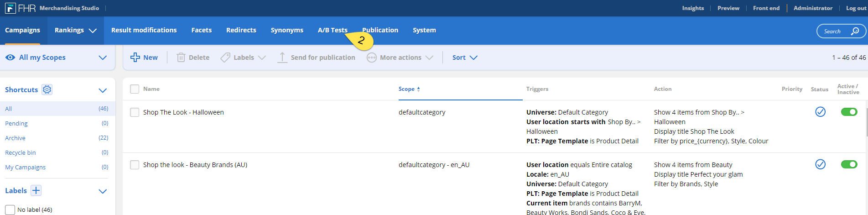Expand the Rankings dropdown chevron
This screenshot has width=868, height=215.
pyautogui.click(x=93, y=31)
